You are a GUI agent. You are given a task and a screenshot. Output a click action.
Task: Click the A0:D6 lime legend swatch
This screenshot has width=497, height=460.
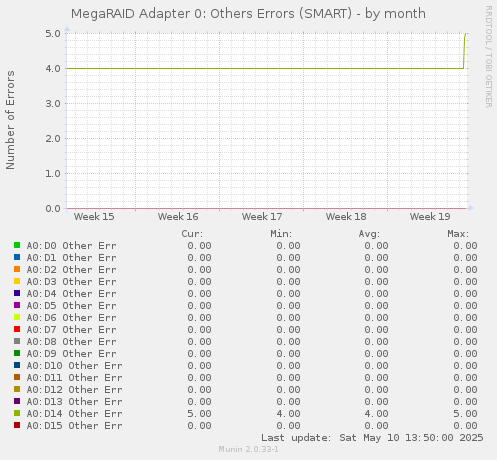tap(17, 317)
